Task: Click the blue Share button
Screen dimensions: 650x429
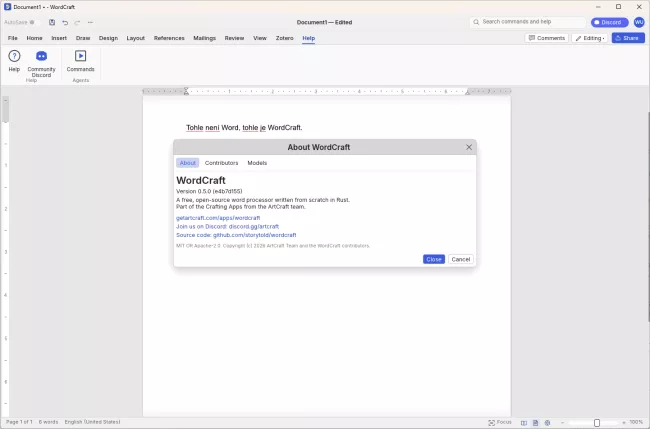Action: point(628,38)
